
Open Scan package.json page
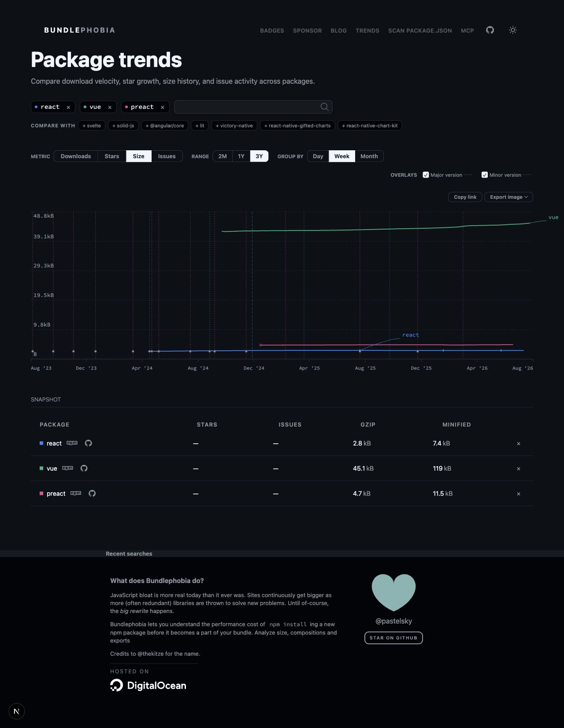pyautogui.click(x=420, y=30)
